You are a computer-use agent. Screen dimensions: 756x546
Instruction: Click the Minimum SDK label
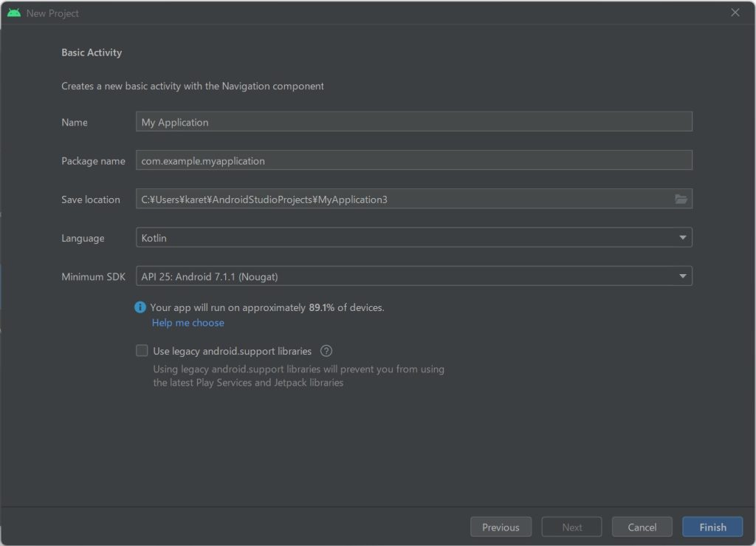[93, 276]
